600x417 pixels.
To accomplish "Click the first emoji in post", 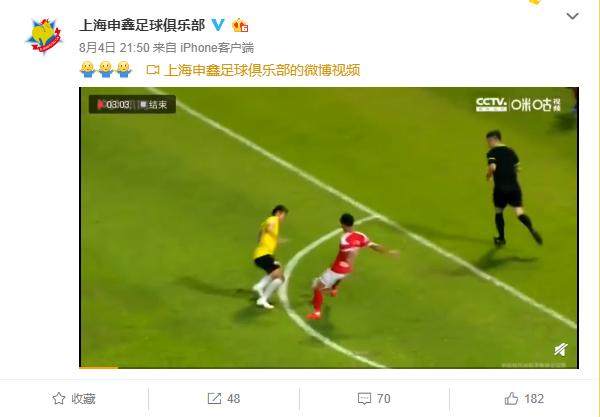I will pyautogui.click(x=88, y=70).
